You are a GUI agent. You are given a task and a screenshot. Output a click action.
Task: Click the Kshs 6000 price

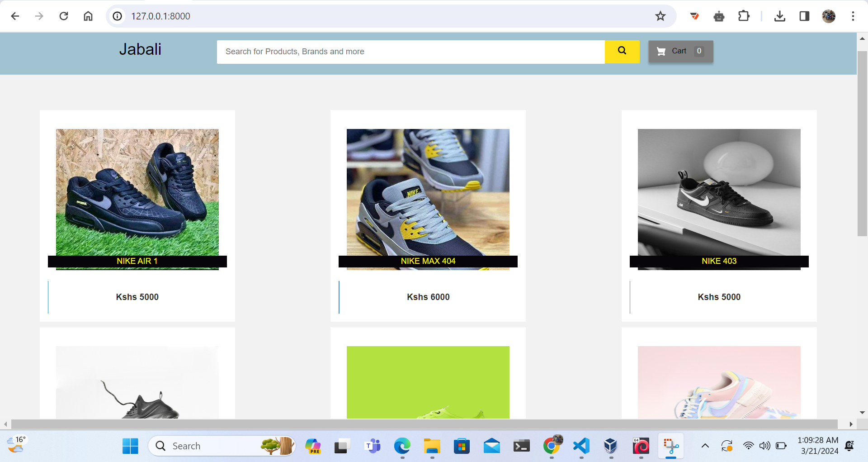[428, 297]
